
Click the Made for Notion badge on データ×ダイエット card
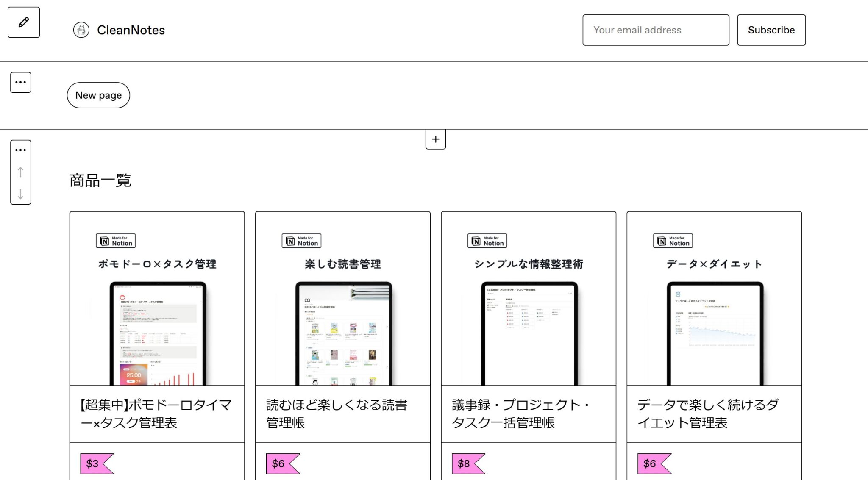673,241
